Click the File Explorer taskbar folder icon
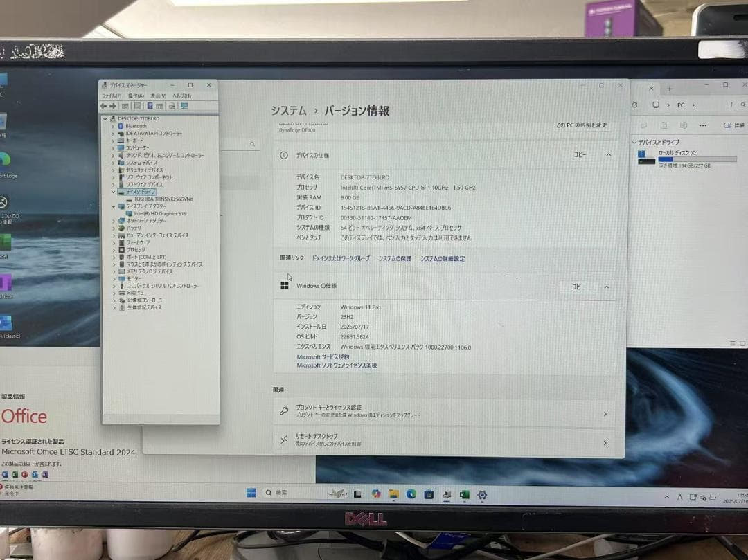Image resolution: width=748 pixels, height=560 pixels. (x=393, y=494)
